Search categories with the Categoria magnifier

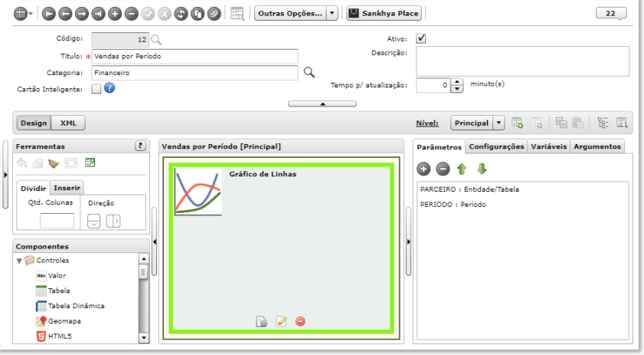click(309, 72)
